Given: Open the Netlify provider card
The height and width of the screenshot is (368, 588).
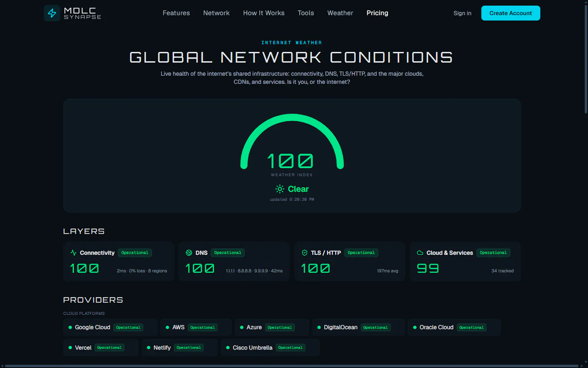Looking at the screenshot, I should point(180,348).
